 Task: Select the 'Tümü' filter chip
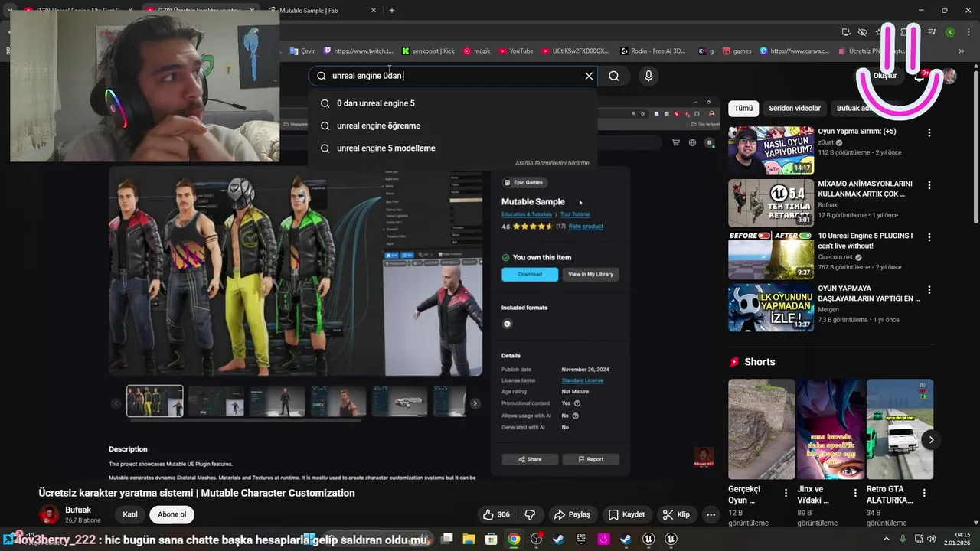point(743,108)
